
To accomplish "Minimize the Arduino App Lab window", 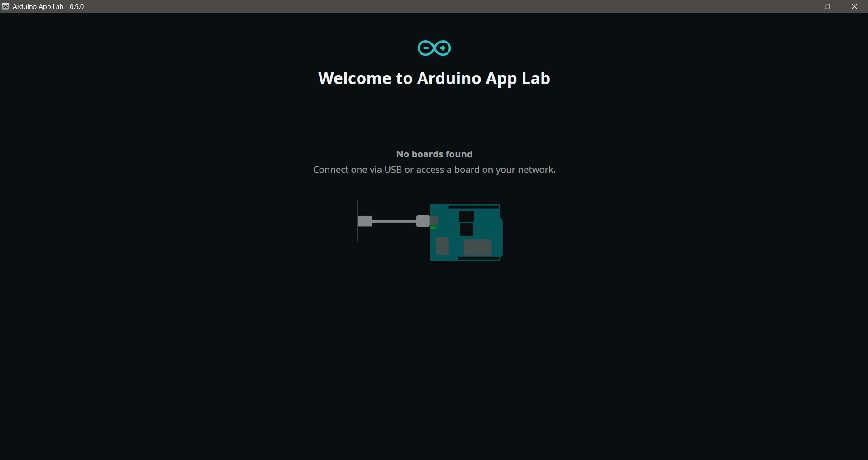I will [801, 6].
